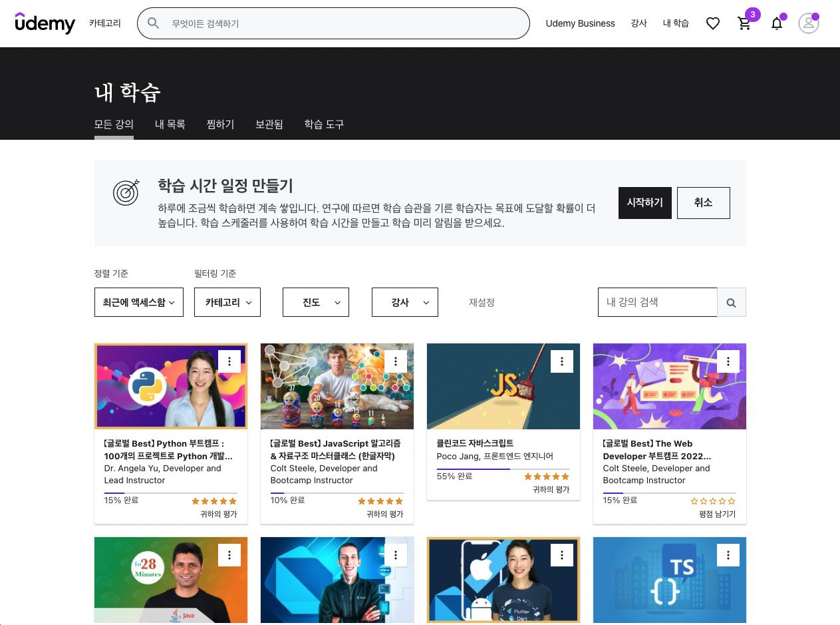Viewport: 840px width, 625px height.
Task: Expand the 진도 filter dropdown
Action: click(316, 302)
